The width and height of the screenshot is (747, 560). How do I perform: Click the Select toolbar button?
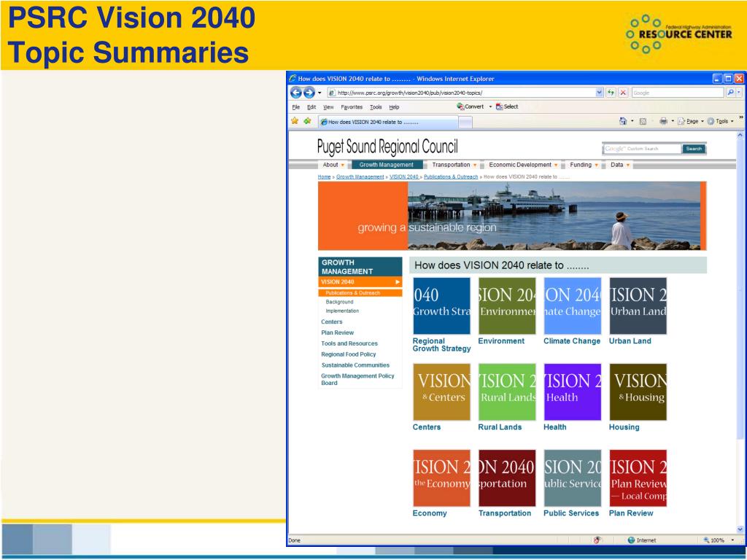click(x=507, y=106)
